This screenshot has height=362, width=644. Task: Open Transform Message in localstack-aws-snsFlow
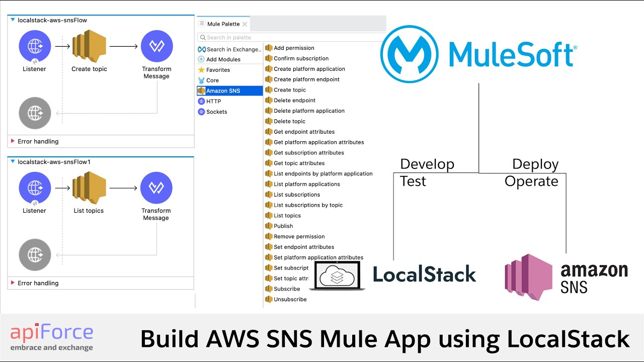tap(157, 47)
